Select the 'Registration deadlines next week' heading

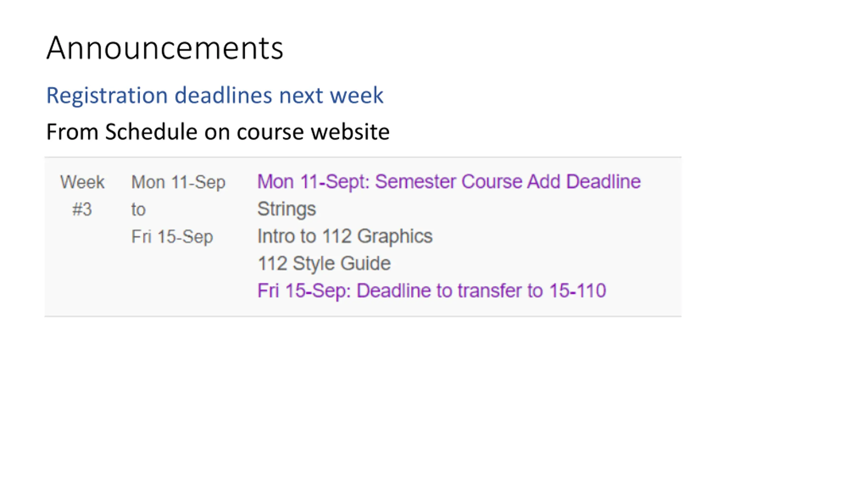tap(215, 95)
